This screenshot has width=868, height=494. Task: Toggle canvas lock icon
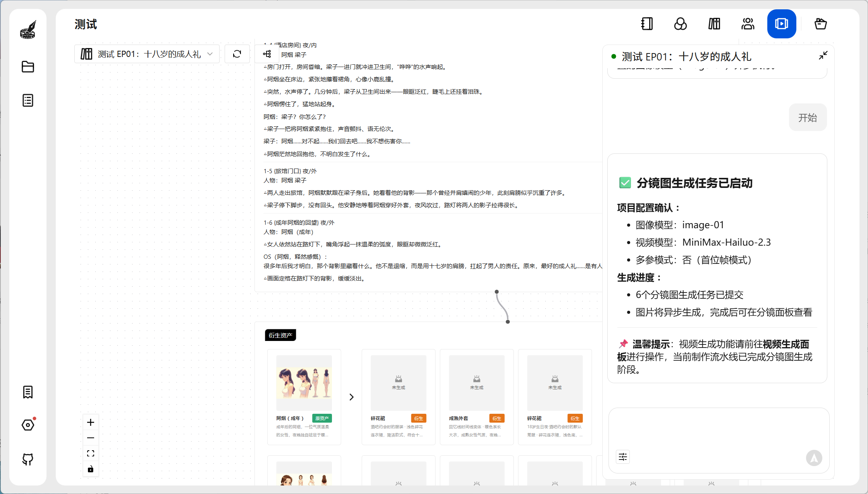coord(91,469)
